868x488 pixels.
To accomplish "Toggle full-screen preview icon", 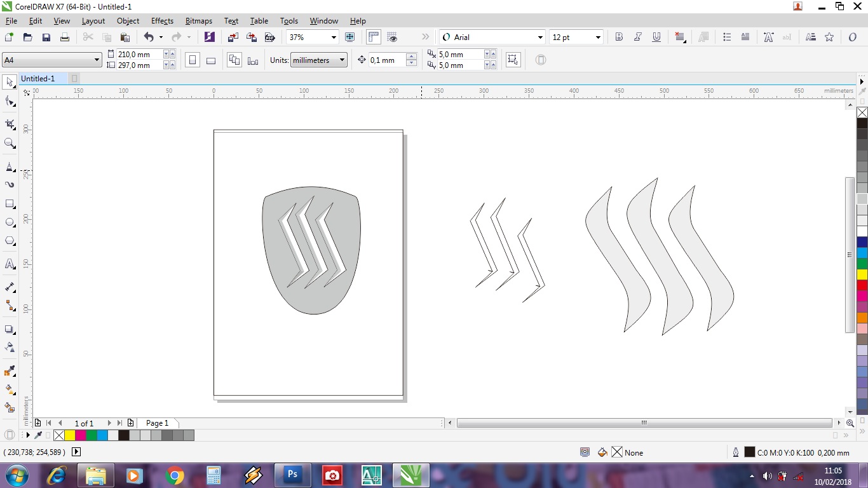I will pos(349,37).
